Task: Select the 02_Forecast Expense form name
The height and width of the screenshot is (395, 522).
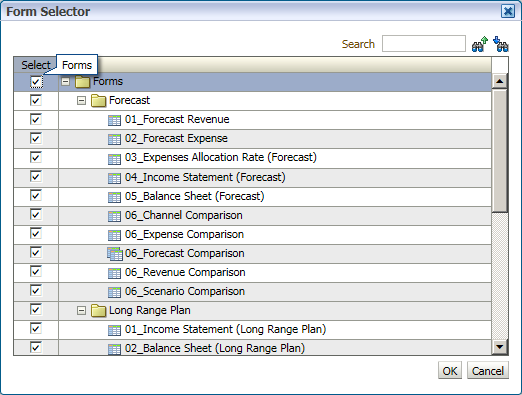Action: click(176, 138)
